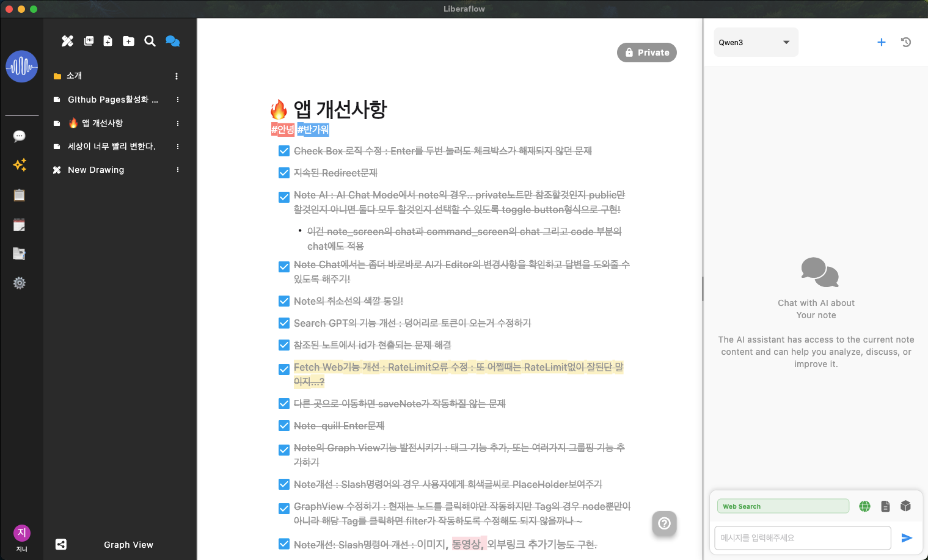The height and width of the screenshot is (560, 928).
Task: Open the AI sparkles sidebar icon
Action: (x=20, y=165)
